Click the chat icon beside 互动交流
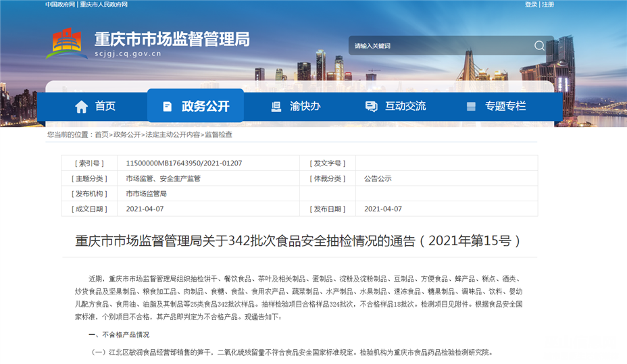The image size is (627, 364). [x=371, y=107]
